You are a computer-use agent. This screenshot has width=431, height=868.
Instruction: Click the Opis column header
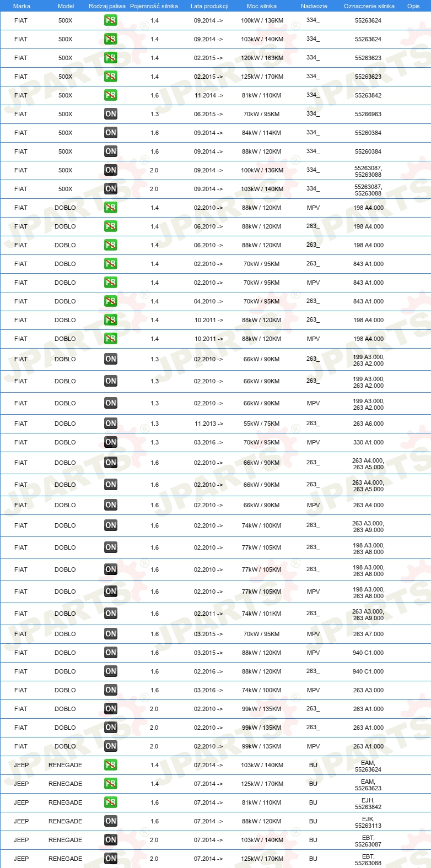413,6
